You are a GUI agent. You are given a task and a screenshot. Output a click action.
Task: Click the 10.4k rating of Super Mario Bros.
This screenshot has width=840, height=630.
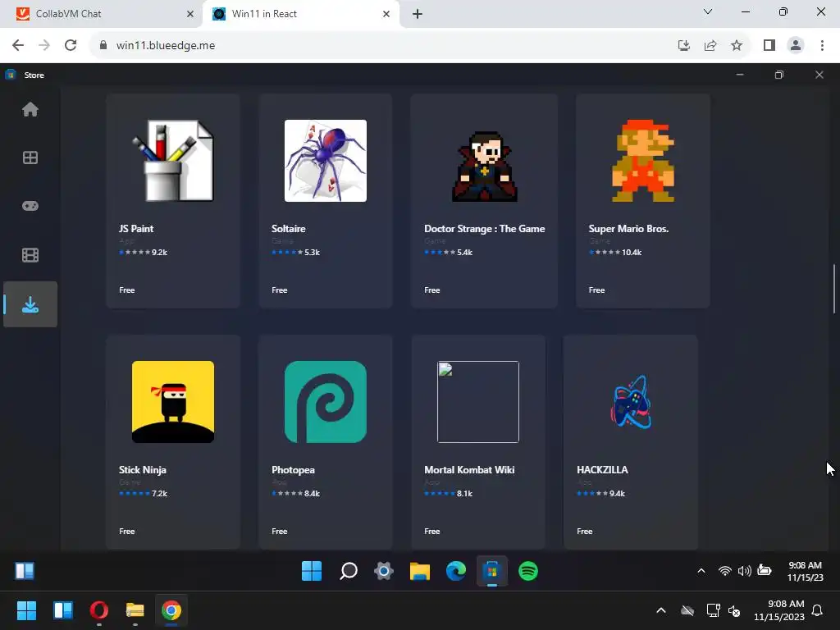point(632,253)
